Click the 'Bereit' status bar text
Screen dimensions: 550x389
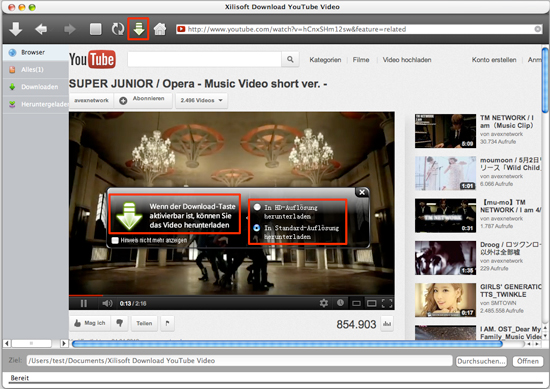pos(20,378)
